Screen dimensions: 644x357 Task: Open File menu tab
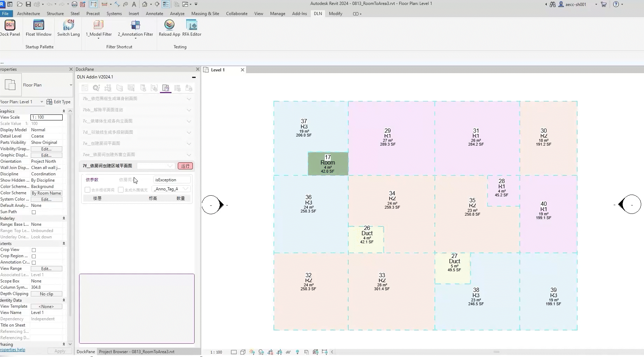[x=5, y=14]
